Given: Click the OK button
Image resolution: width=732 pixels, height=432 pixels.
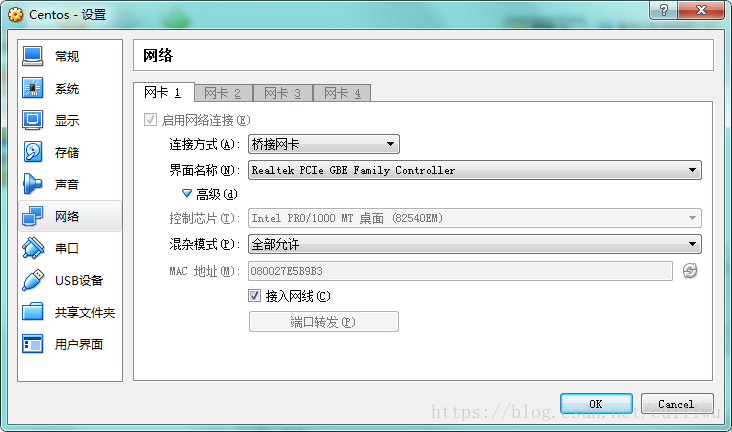Looking at the screenshot, I should click(x=596, y=404).
